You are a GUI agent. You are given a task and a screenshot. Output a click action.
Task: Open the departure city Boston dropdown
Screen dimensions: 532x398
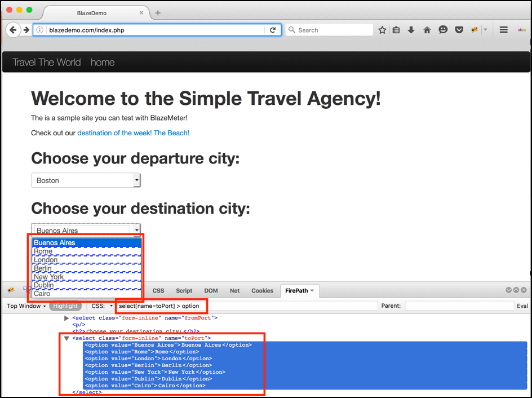point(86,180)
